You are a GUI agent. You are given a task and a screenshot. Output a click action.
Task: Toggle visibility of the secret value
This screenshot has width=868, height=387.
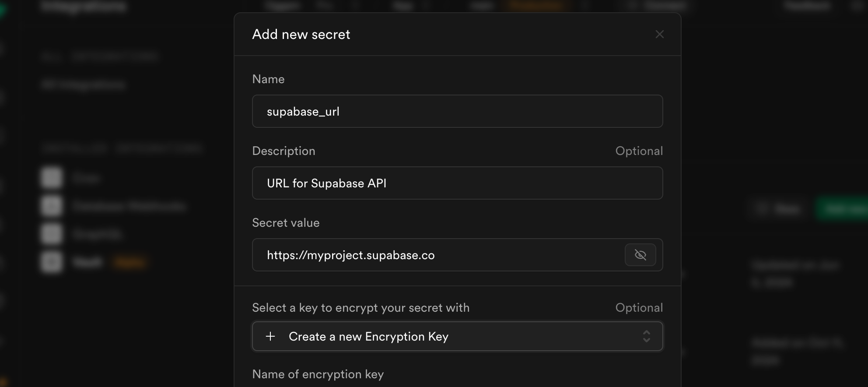640,255
